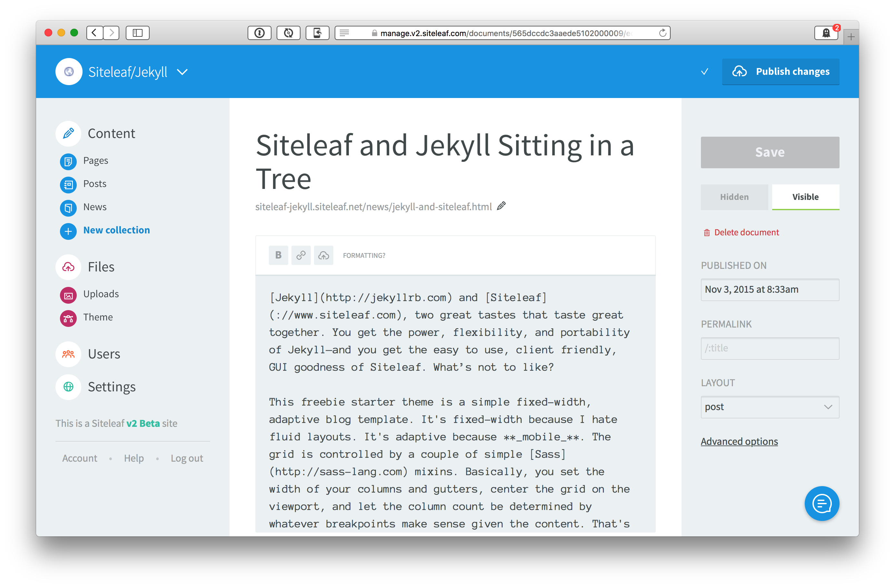Select the Theme sidebar item
Viewport: 895px width, 588px height.
98,318
